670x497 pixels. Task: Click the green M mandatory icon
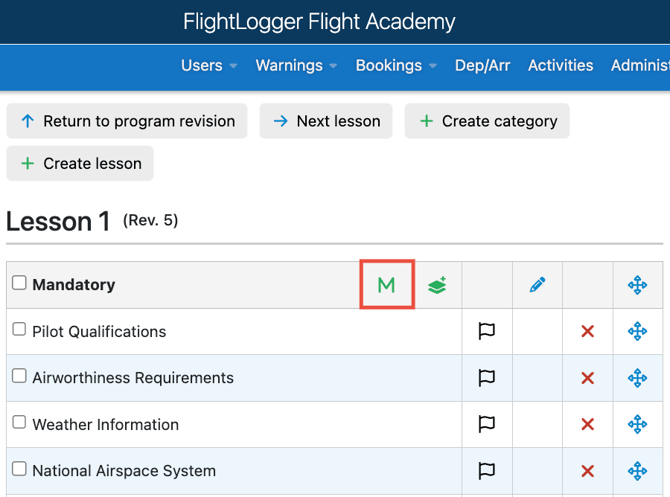(x=386, y=285)
